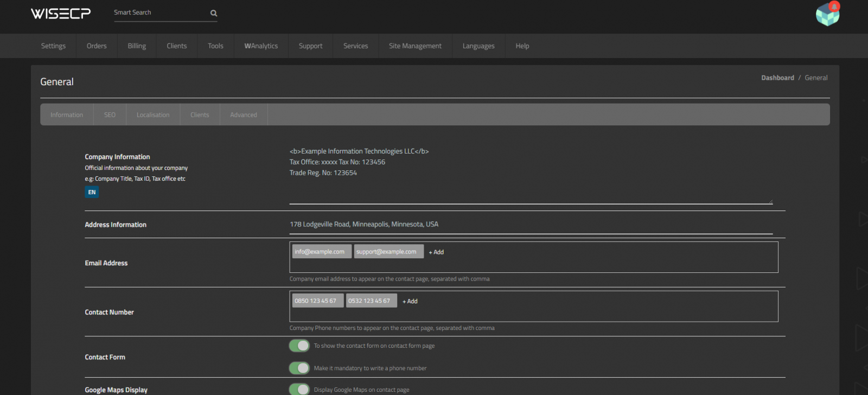Switch to the SEO tab
Screen dimensions: 868x395
pyautogui.click(x=110, y=115)
